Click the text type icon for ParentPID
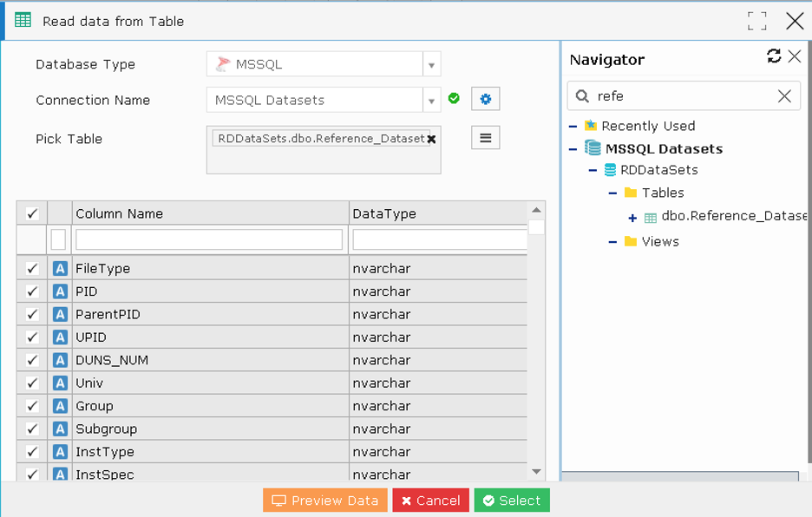Image resolution: width=812 pixels, height=517 pixels. pos(60,314)
